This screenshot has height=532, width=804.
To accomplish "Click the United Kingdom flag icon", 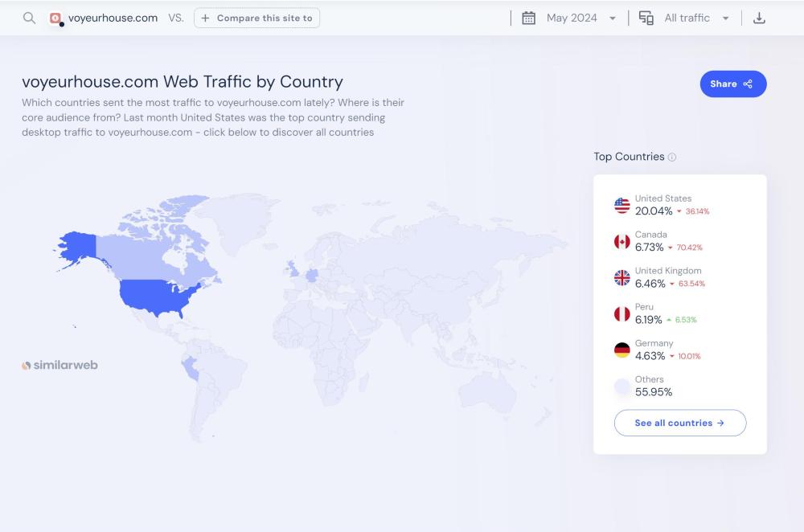I will pos(622,278).
